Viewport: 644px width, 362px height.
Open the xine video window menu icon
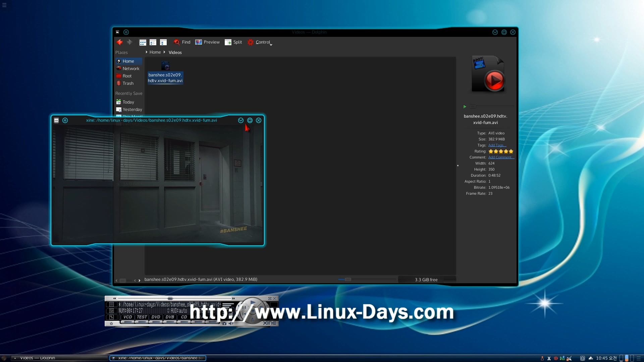pos(56,120)
